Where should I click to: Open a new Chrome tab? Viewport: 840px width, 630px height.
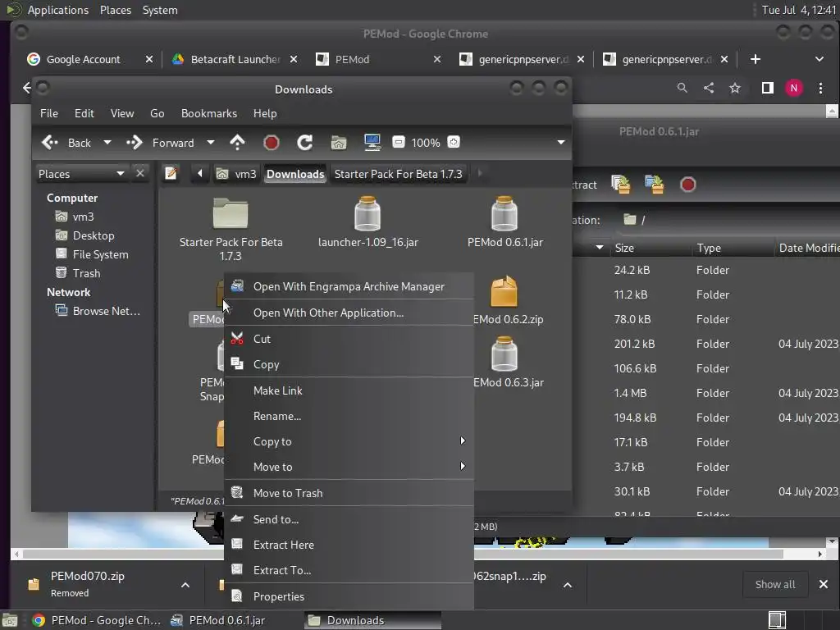pos(756,59)
